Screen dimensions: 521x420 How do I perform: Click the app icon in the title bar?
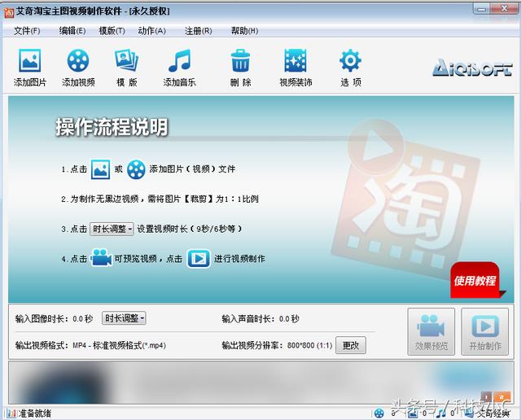(9, 12)
